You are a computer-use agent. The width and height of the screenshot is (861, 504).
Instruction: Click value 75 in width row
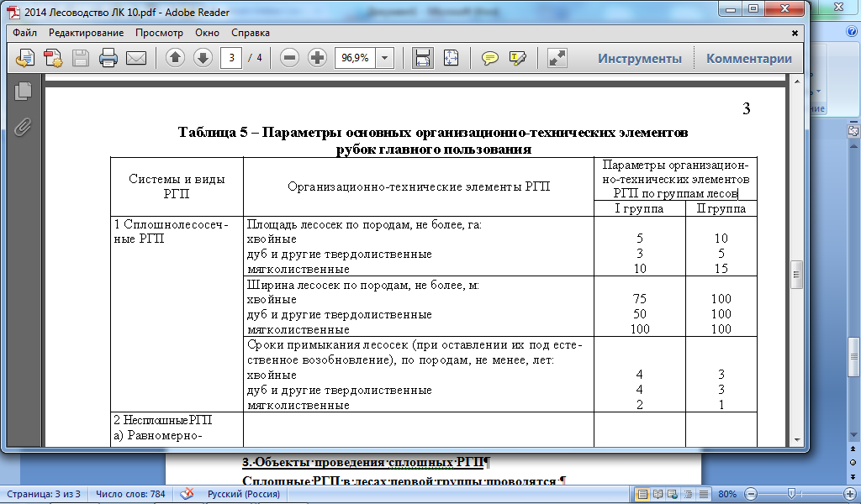[640, 299]
